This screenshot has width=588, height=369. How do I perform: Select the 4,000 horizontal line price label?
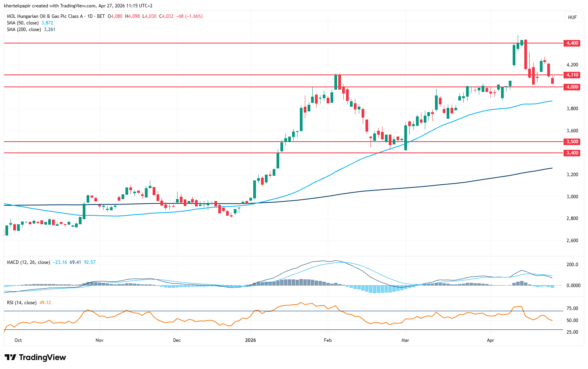pos(572,87)
